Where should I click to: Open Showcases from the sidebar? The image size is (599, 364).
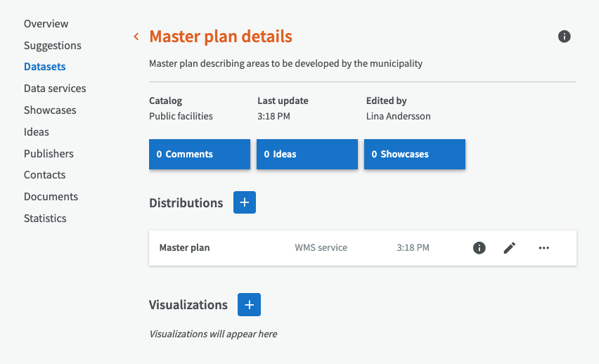point(50,110)
